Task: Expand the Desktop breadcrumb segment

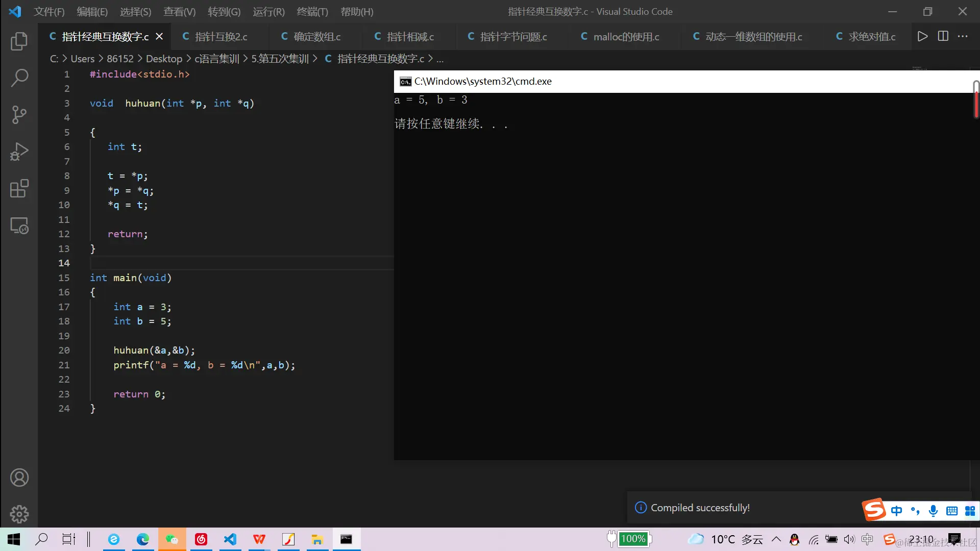Action: [x=164, y=59]
